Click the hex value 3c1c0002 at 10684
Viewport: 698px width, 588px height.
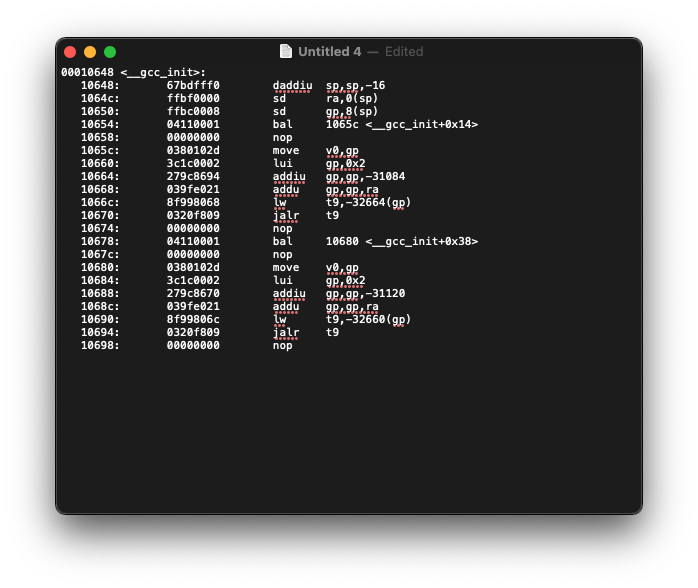coord(193,280)
